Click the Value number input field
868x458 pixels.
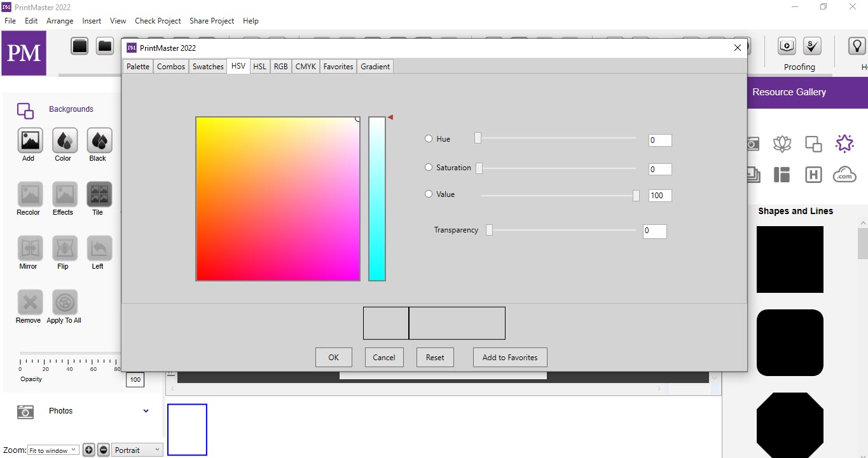pos(660,195)
